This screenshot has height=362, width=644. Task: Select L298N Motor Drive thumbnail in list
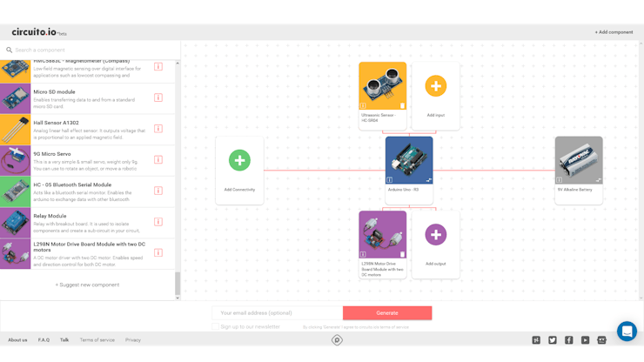pos(15,254)
